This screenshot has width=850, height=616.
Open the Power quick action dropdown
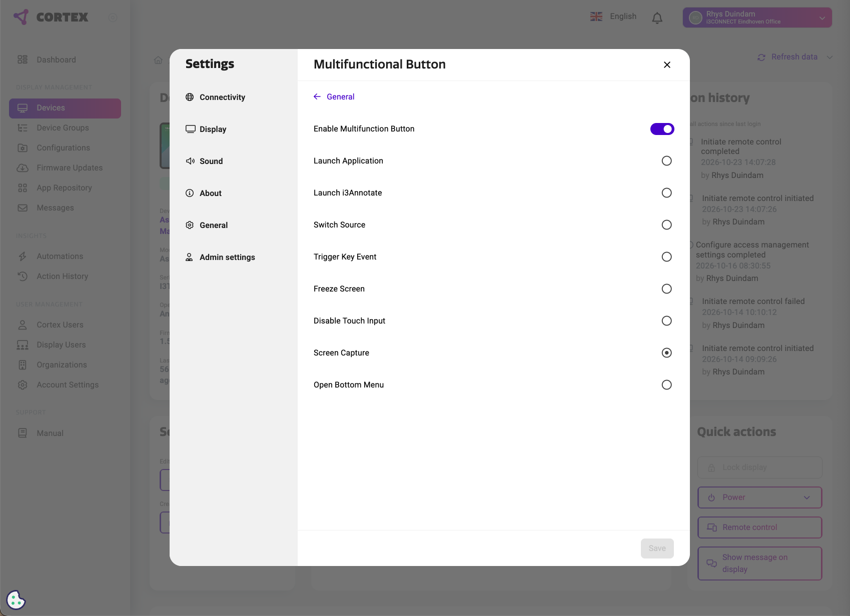point(760,497)
